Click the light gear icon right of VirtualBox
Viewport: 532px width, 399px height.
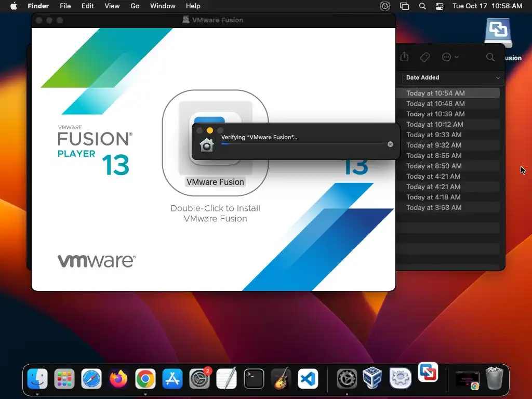click(x=401, y=378)
